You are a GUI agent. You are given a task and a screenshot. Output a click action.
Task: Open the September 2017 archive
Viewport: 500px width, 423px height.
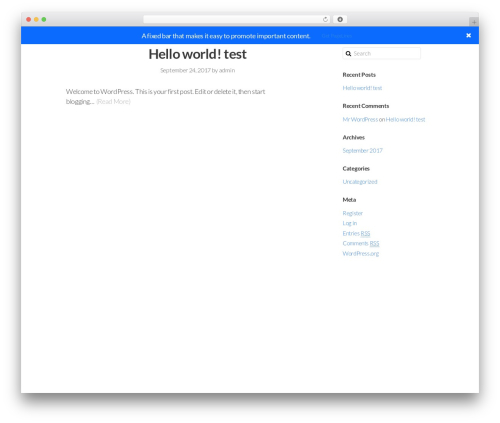click(x=363, y=151)
